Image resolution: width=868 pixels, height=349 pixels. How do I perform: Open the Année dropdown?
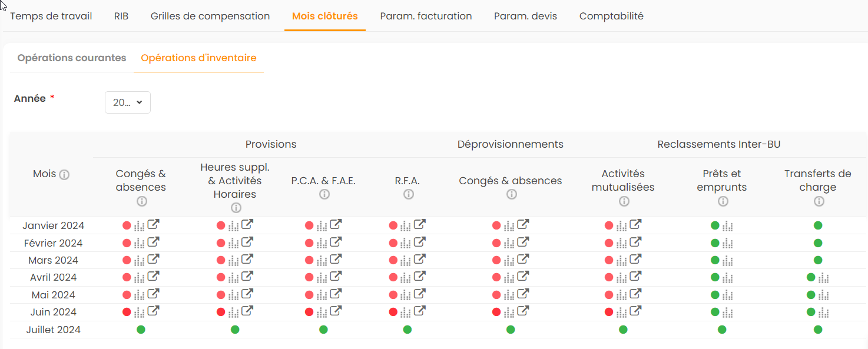pos(128,102)
